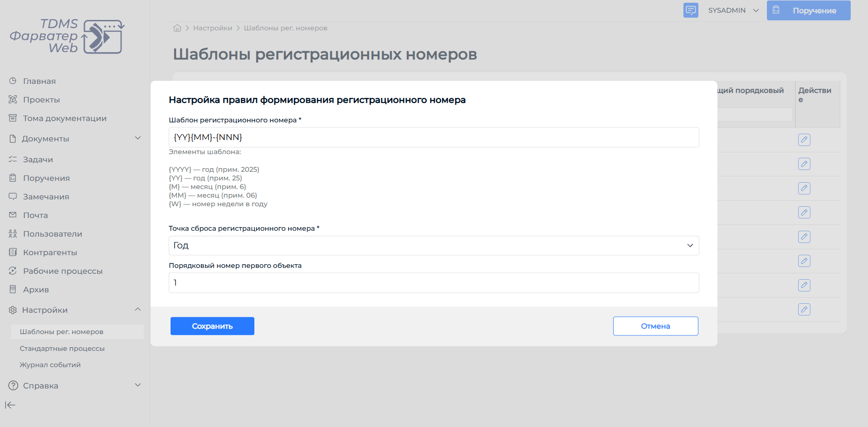Open Рабочие процессы in sidebar
This screenshot has width=868, height=427.
click(63, 271)
